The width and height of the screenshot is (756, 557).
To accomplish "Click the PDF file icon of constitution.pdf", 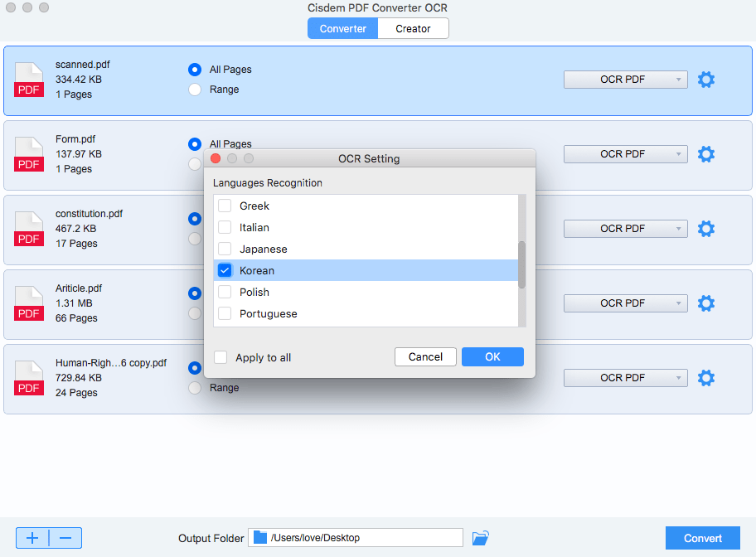I will 29,229.
